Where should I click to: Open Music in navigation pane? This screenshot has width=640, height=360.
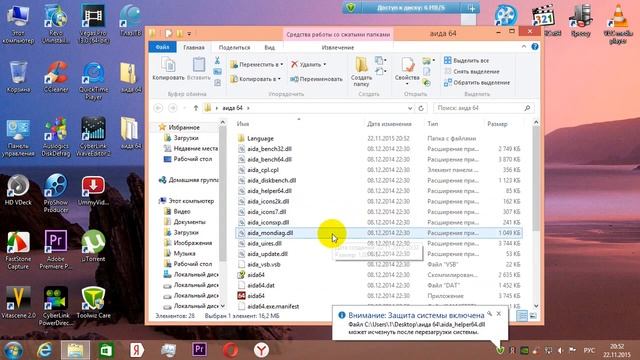click(x=184, y=253)
